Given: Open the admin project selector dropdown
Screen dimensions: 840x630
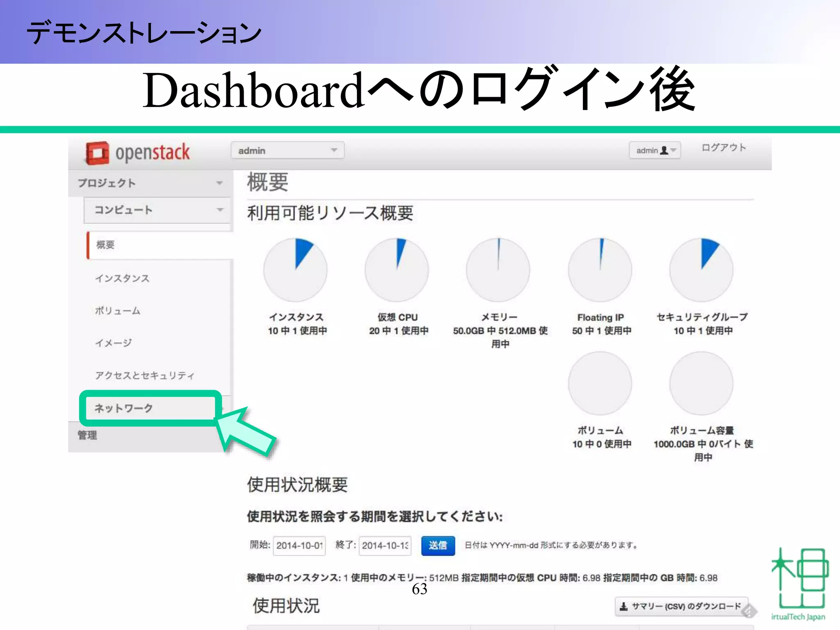Looking at the screenshot, I should tap(288, 151).
